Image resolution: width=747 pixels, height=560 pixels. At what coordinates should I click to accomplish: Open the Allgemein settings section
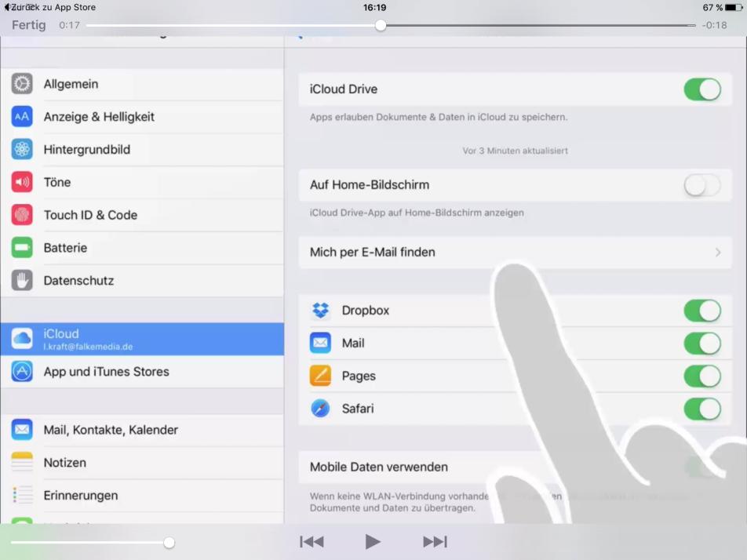tap(142, 84)
